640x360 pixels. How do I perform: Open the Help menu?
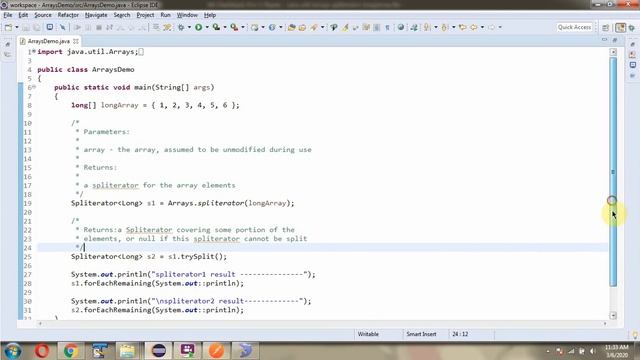pyautogui.click(x=210, y=15)
